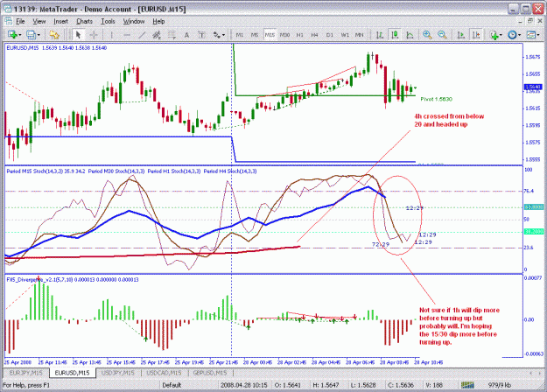This screenshot has height=392, width=547.
Task: Select the EURUSD,M15 chart tab
Action: pyautogui.click(x=72, y=373)
